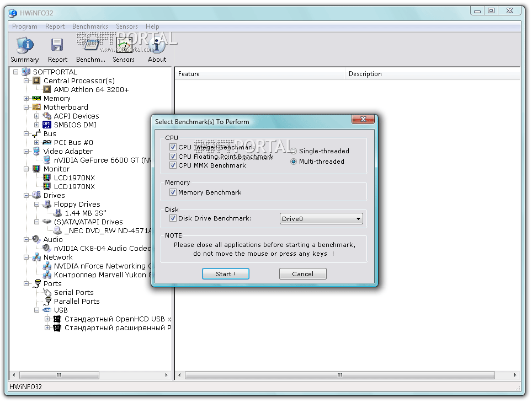The width and height of the screenshot is (532, 403).
Task: Toggle the Disk Drive Benchmark checkbox
Action: (x=173, y=218)
